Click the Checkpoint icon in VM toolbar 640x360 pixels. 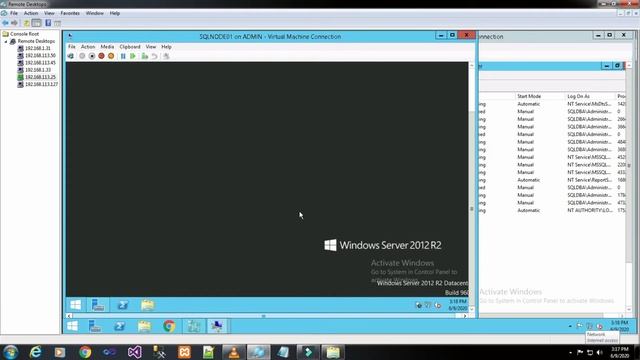[x=144, y=56]
